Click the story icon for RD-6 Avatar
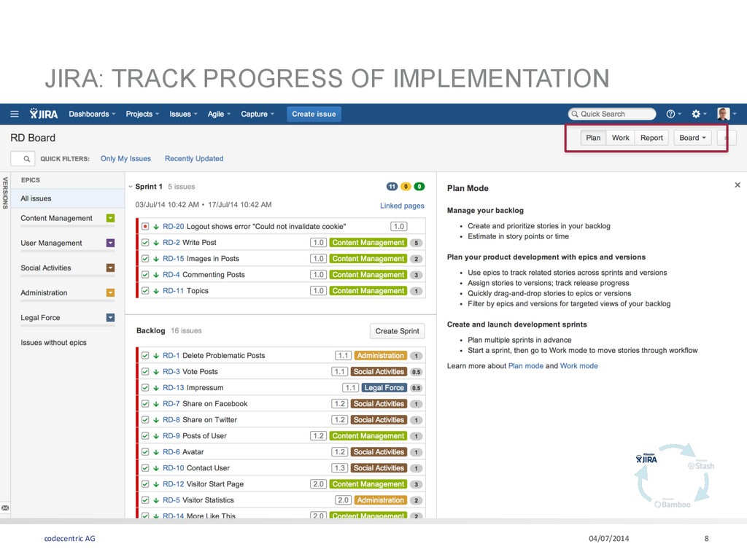747x560 pixels. click(x=145, y=452)
